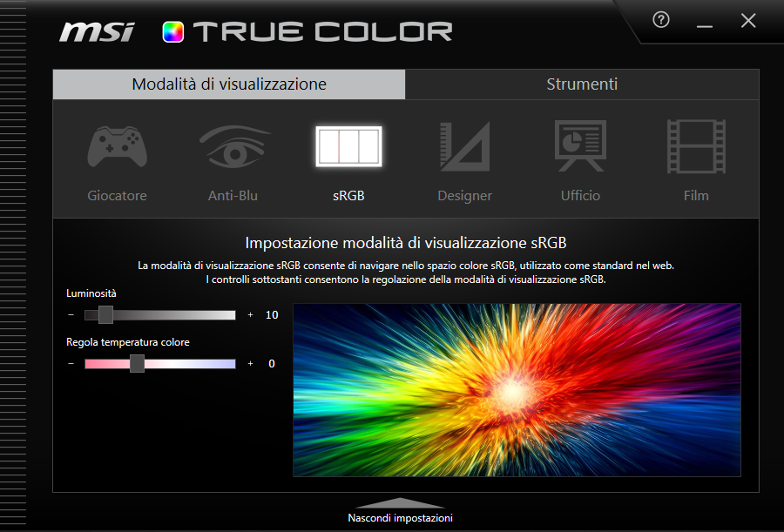Click the color temperature slider handle
Screen dimensions: 784x532
tap(137, 363)
